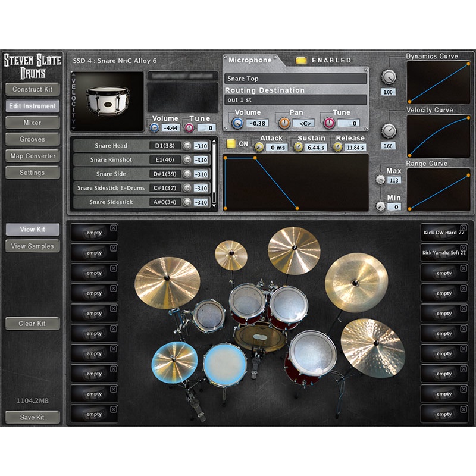Click the orange microphone Pan knob
This screenshot has height=476, width=476.
(284, 123)
